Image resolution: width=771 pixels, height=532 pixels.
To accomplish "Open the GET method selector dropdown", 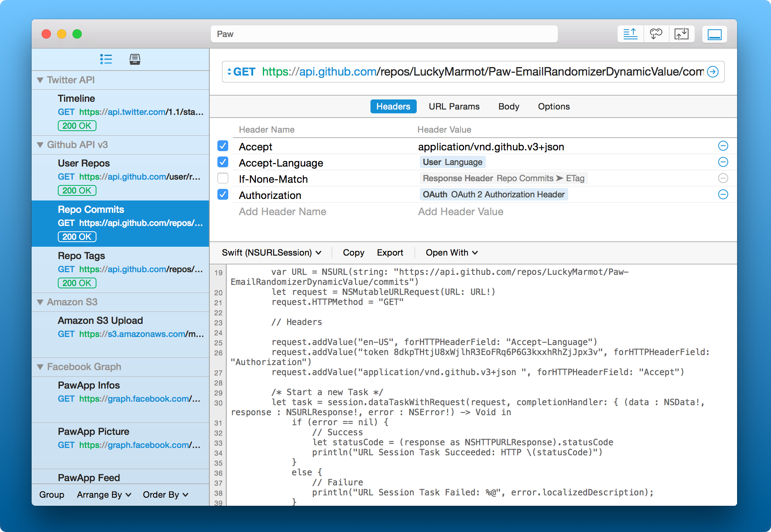I will tap(241, 72).
